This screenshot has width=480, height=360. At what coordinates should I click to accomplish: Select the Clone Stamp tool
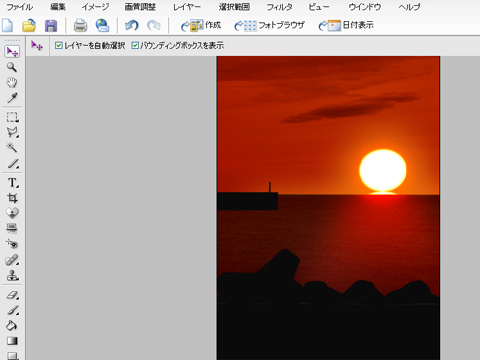tap(12, 275)
